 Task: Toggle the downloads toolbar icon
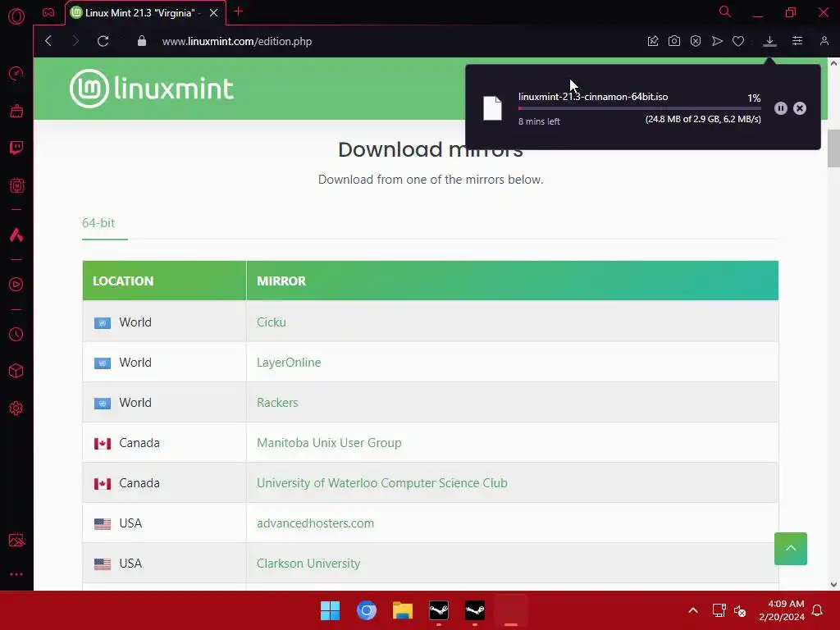pyautogui.click(x=769, y=41)
